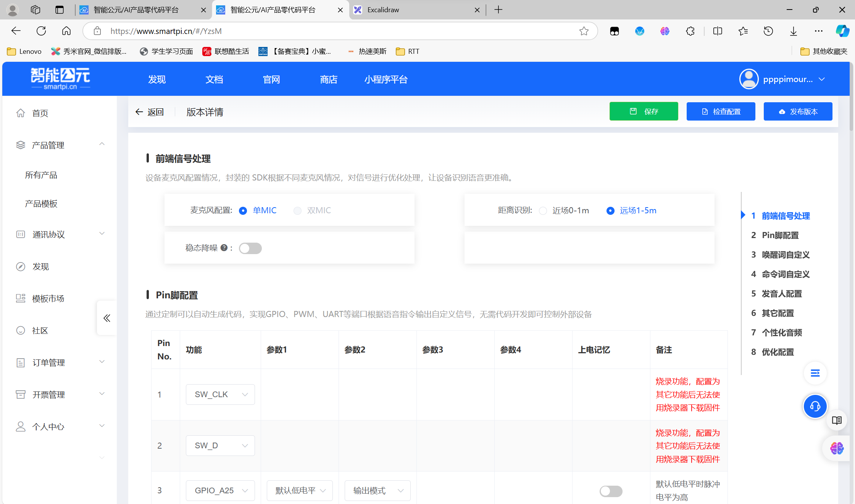Toggle 上电记忆 switch for pin 3
Viewport: 855px width, 504px height.
pyautogui.click(x=611, y=491)
